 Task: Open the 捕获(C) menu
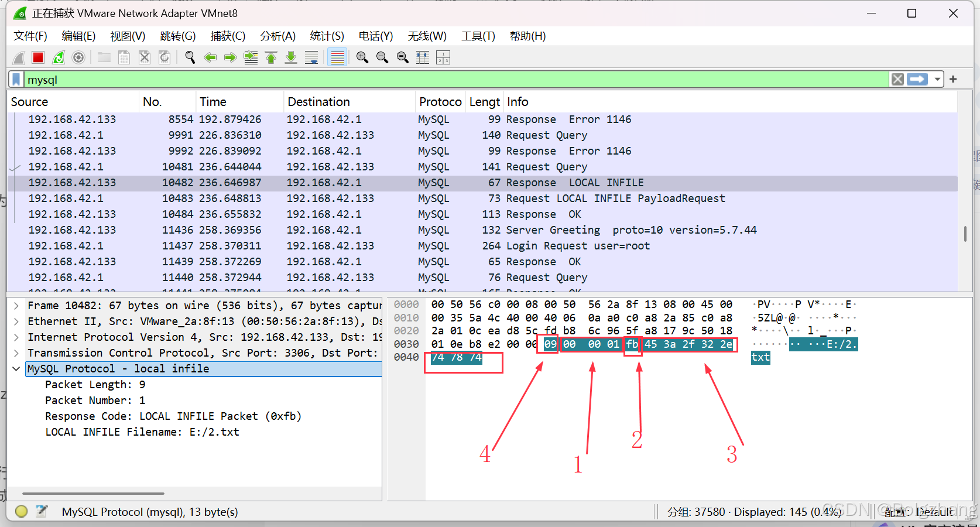(228, 36)
